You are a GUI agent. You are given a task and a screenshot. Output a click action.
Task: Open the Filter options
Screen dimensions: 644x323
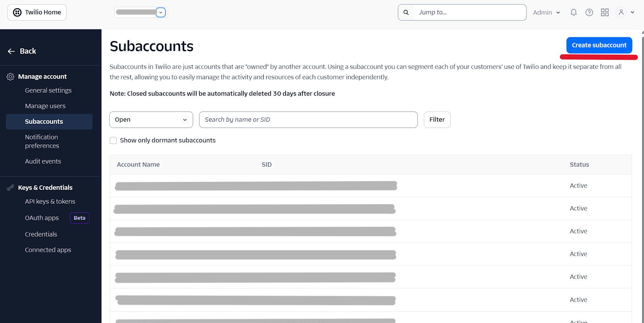coord(437,120)
